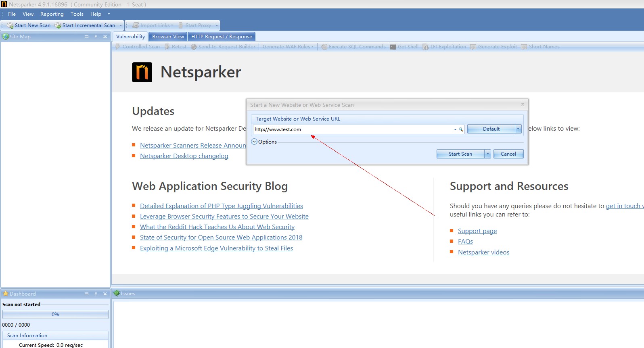Open the target URL history dropdown
This screenshot has height=348, width=644.
click(x=455, y=129)
